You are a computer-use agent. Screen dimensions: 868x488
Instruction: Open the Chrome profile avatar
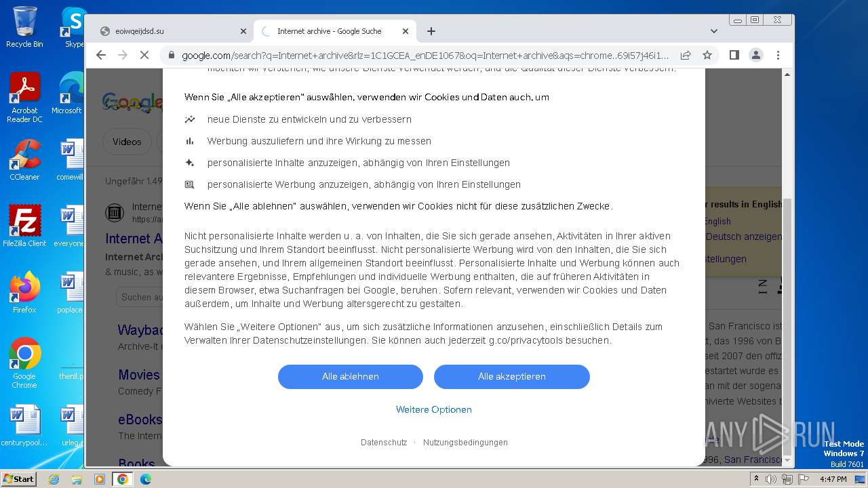pos(756,55)
